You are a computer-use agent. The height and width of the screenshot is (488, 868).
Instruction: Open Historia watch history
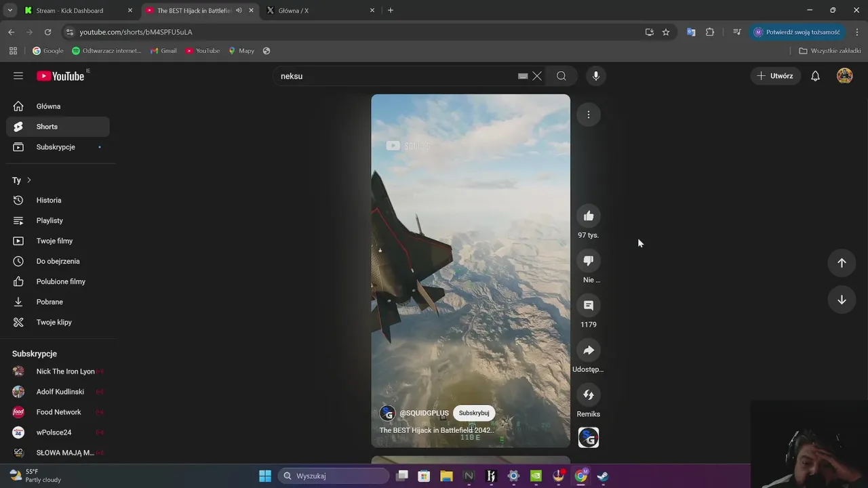tap(58, 201)
